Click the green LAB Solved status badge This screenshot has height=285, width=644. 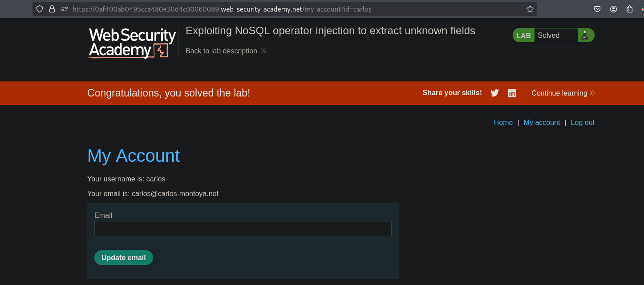coord(548,36)
